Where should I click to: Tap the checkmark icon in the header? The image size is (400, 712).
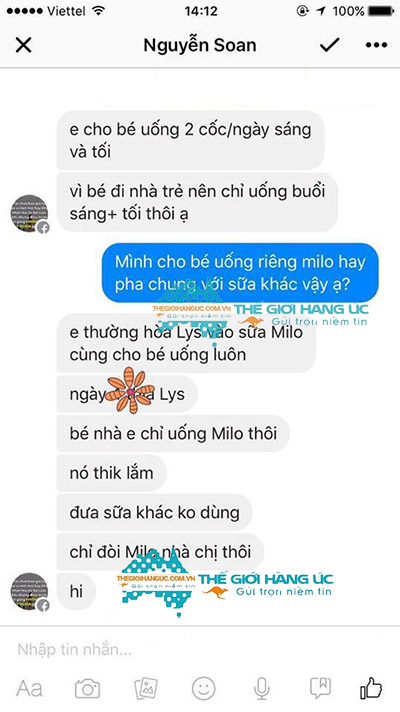tap(330, 44)
